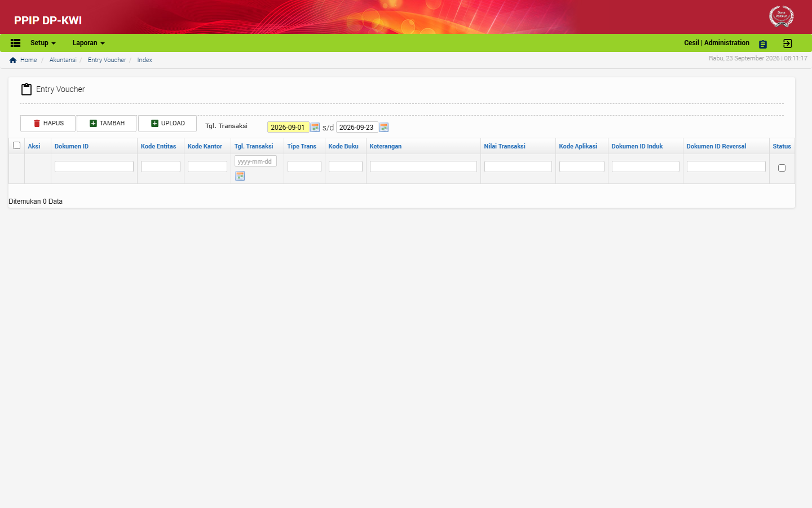Sort by Dokumen ID Induk column header

click(x=637, y=146)
